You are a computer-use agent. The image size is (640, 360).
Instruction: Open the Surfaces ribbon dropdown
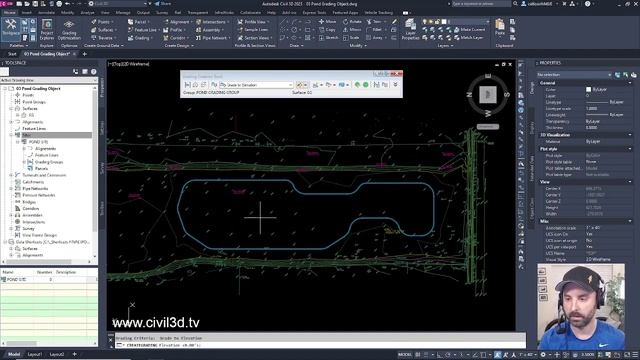(104, 29)
